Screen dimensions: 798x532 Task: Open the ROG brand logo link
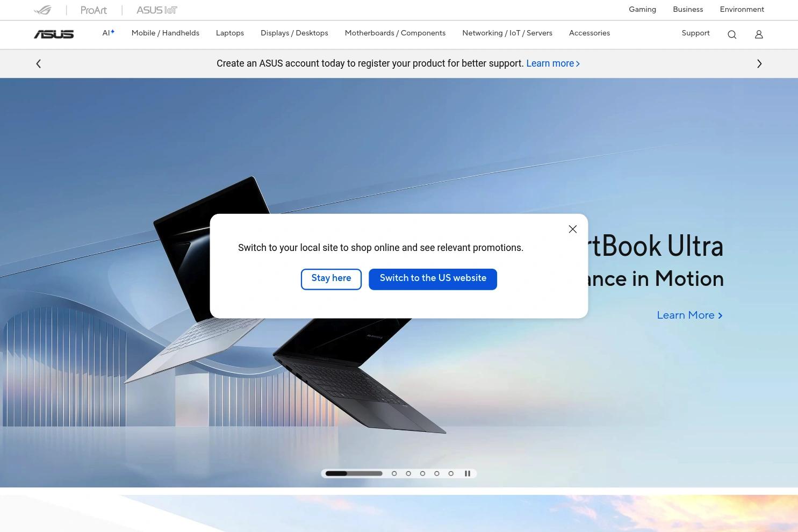[42, 10]
